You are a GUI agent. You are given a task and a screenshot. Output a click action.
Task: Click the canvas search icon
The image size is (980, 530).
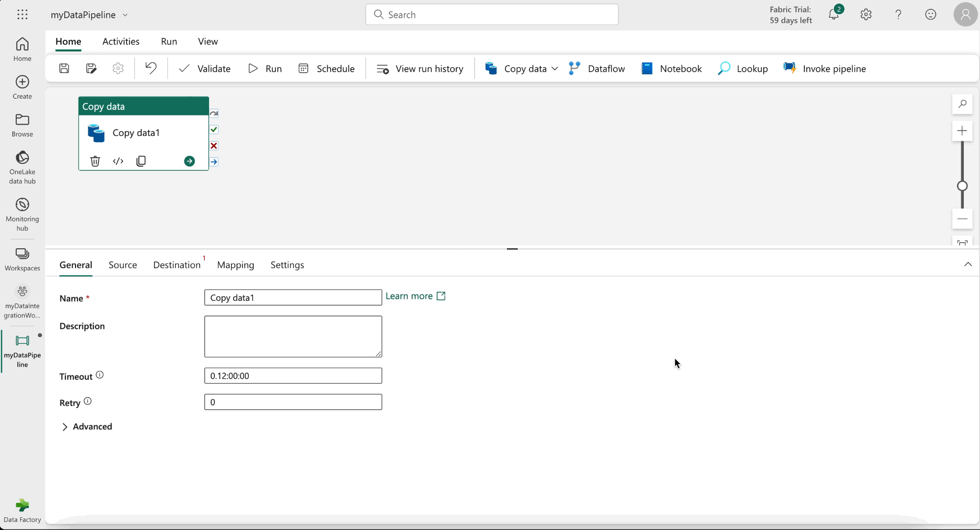pos(962,104)
